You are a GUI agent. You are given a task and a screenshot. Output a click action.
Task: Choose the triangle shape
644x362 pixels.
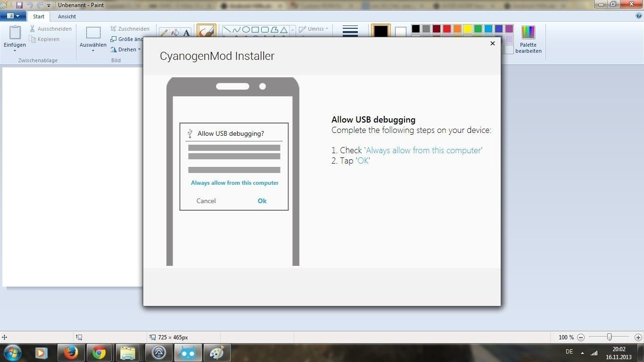pyautogui.click(x=284, y=29)
